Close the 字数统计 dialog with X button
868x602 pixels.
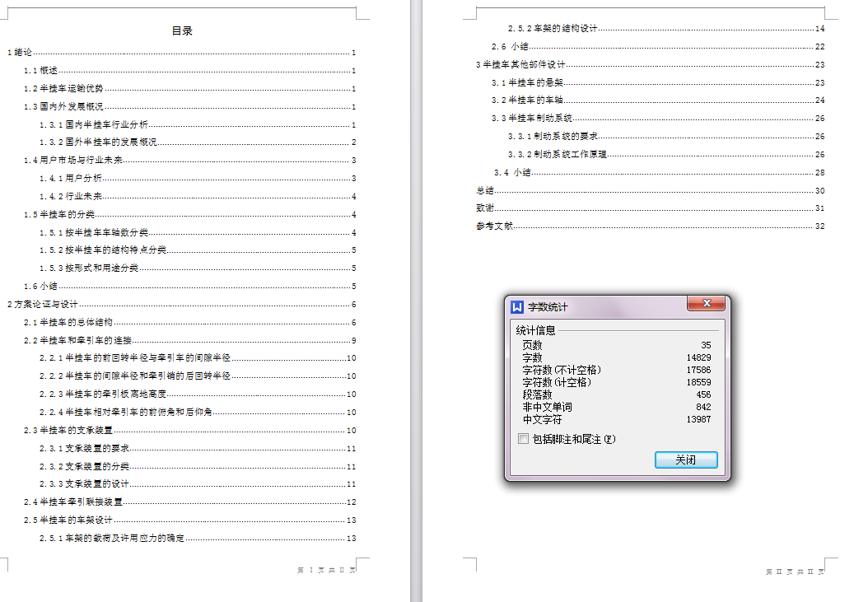pos(707,303)
